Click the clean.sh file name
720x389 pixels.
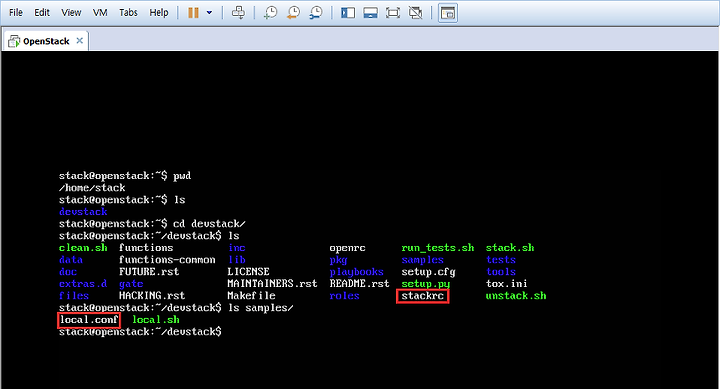click(x=83, y=248)
